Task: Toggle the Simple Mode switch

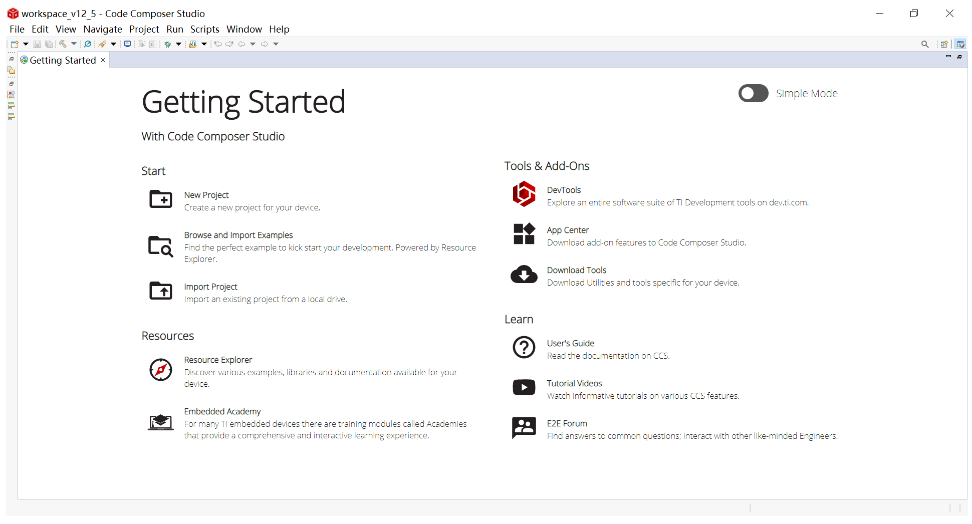Action: tap(753, 93)
